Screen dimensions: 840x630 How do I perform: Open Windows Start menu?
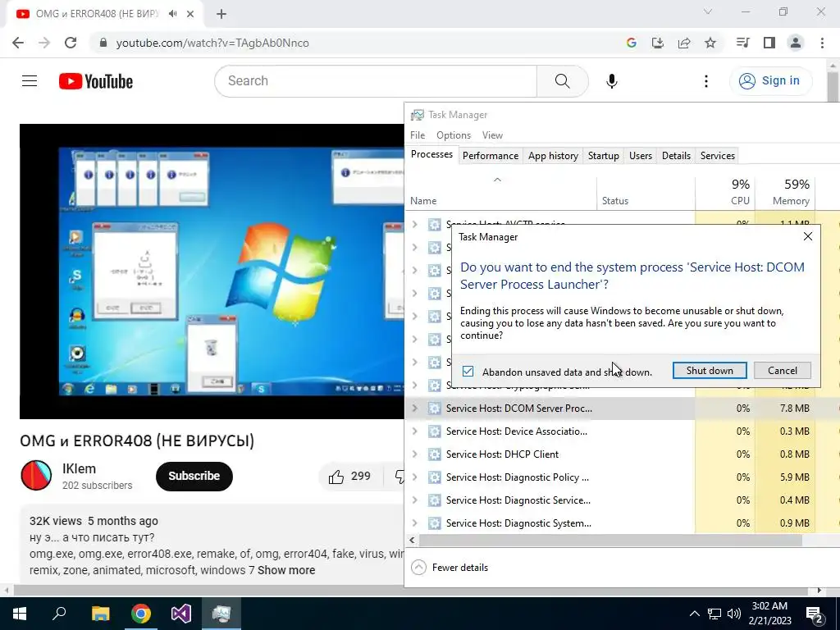[x=20, y=614]
